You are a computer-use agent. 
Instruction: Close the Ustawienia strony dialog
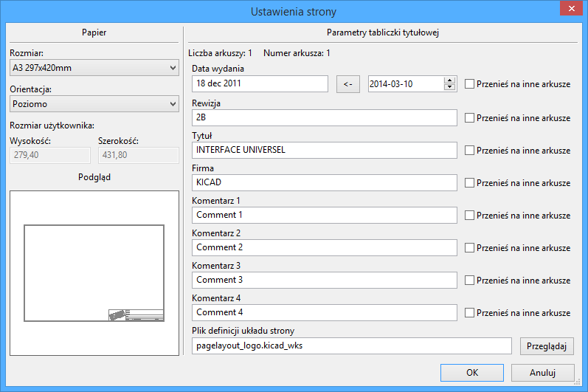click(x=570, y=11)
